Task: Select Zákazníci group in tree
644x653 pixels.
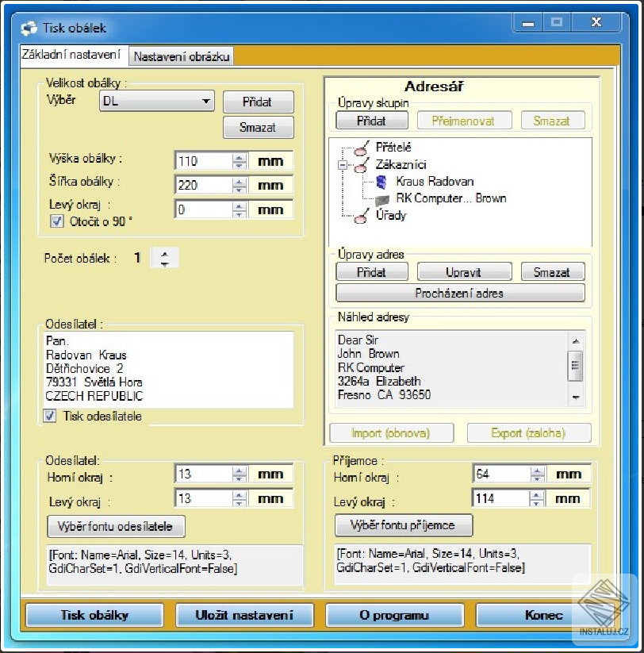Action: point(401,165)
